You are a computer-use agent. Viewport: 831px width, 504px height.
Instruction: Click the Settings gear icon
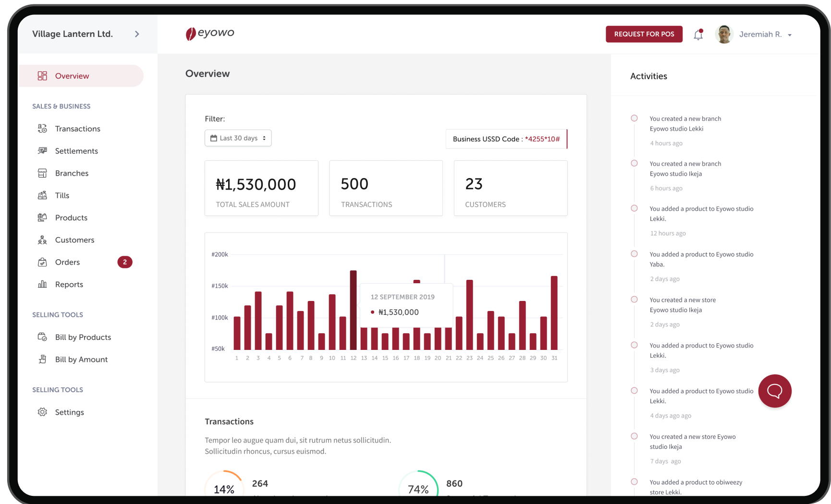coord(42,412)
